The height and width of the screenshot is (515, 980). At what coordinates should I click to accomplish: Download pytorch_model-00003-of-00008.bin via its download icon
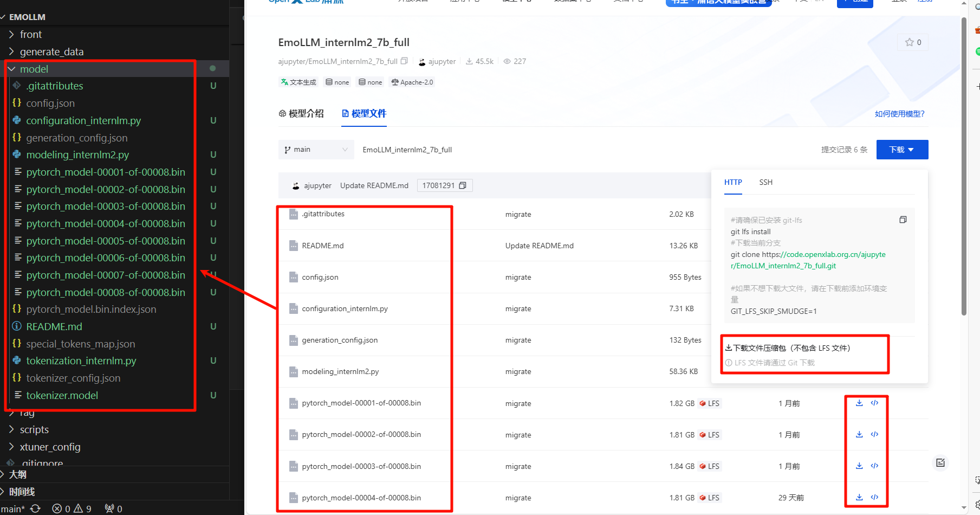click(859, 466)
